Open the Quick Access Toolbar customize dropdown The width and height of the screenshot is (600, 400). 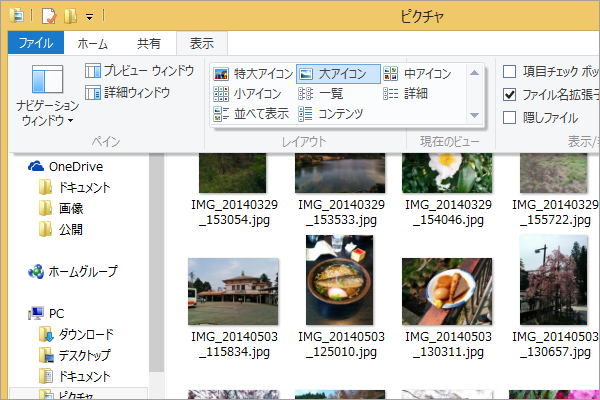pos(89,17)
